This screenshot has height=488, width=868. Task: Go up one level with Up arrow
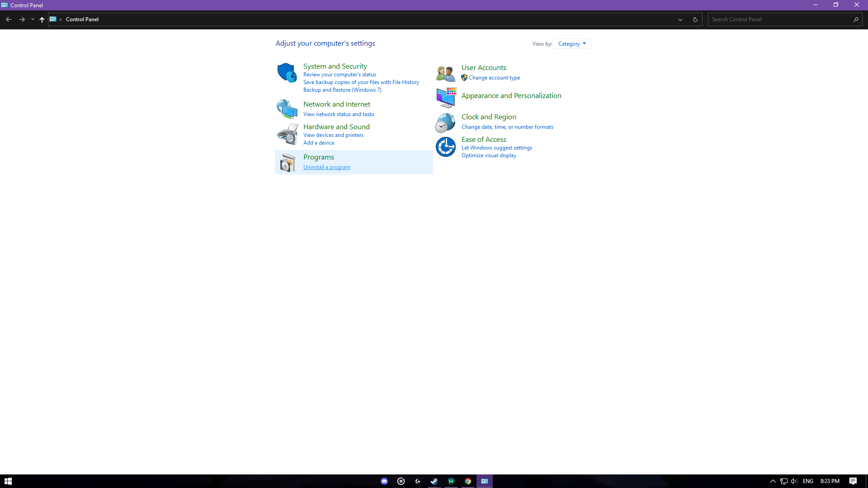click(42, 19)
